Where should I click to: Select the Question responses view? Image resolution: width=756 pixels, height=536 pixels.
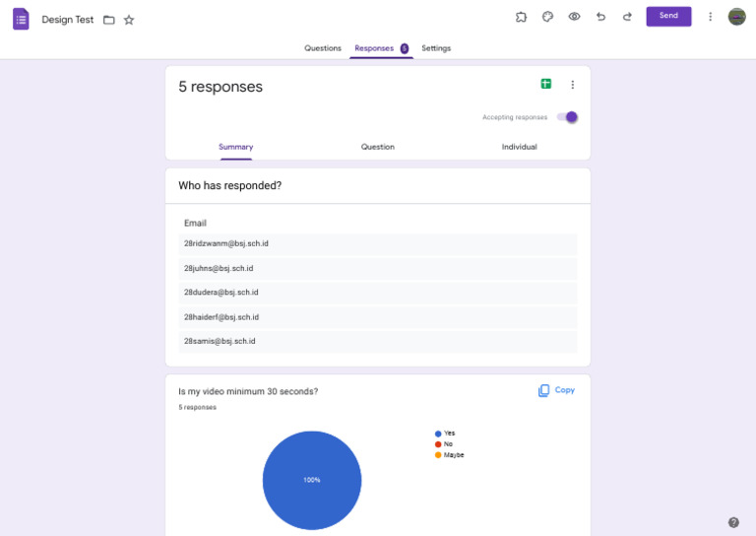378,147
